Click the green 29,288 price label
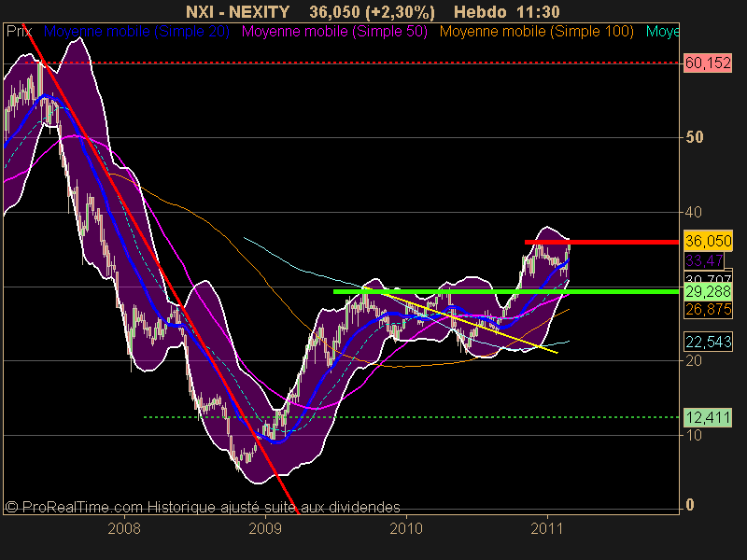Viewport: 747px width, 560px height. [x=708, y=291]
